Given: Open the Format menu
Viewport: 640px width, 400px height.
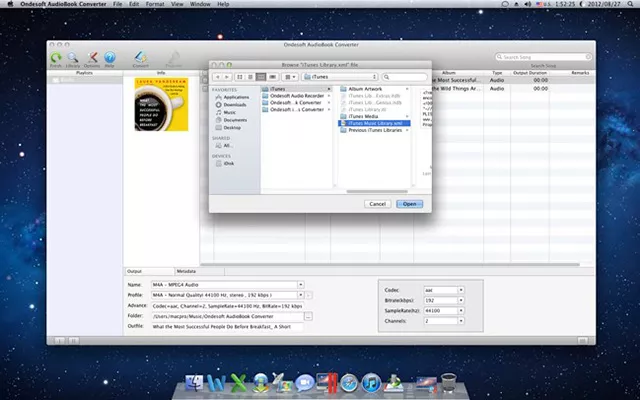Looking at the screenshot, I should (155, 4).
